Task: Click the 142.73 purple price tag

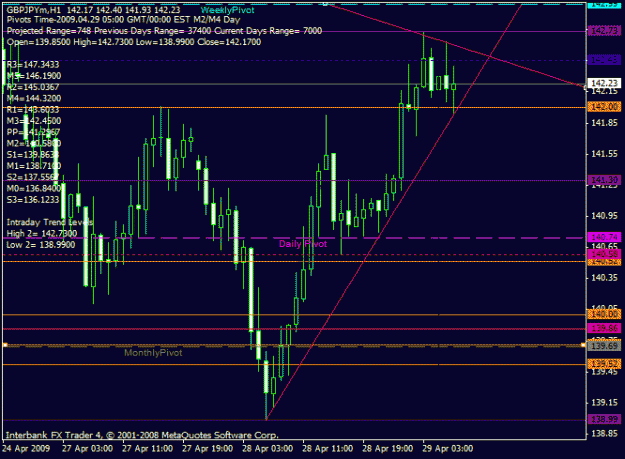Action: pos(605,31)
